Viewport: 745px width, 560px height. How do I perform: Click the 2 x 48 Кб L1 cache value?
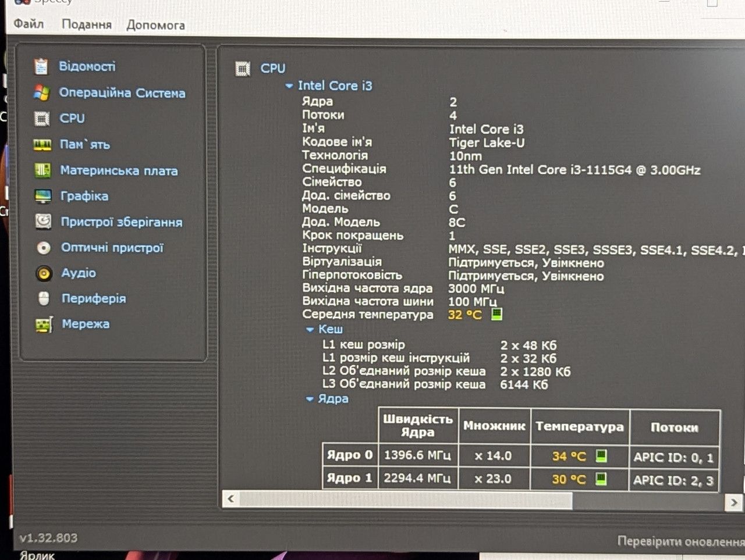click(x=528, y=345)
